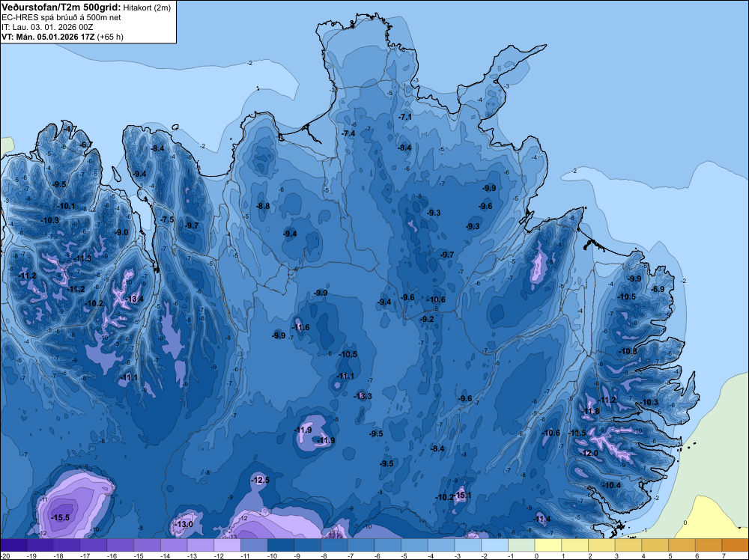Viewport: 749px width, 560px height.
Task: Click the -7.5 temperature label
Action: (x=167, y=219)
